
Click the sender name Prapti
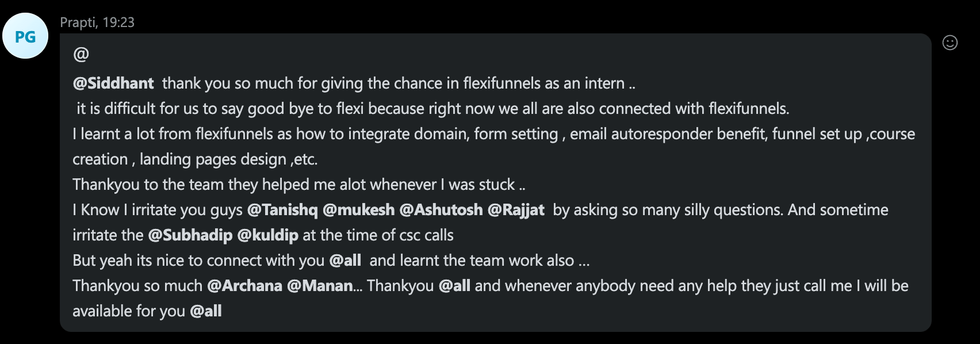[x=78, y=22]
